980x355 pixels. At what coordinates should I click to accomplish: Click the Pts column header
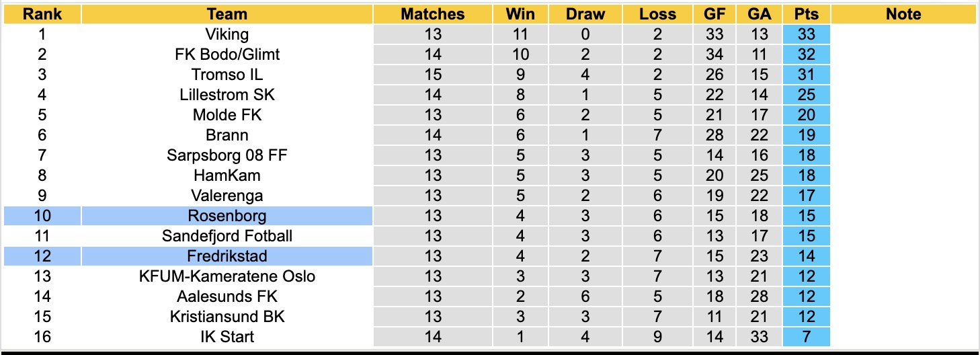click(806, 14)
